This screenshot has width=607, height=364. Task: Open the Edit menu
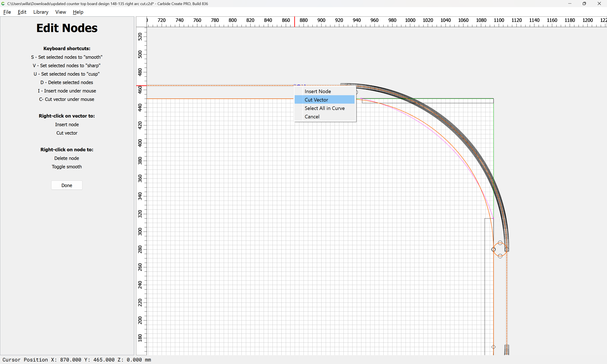coord(22,12)
